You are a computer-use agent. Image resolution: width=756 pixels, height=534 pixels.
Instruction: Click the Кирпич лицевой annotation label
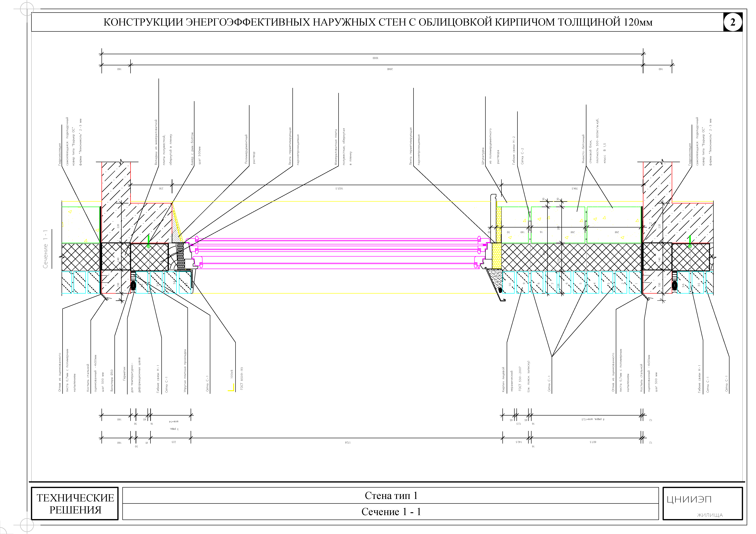pos(503,379)
